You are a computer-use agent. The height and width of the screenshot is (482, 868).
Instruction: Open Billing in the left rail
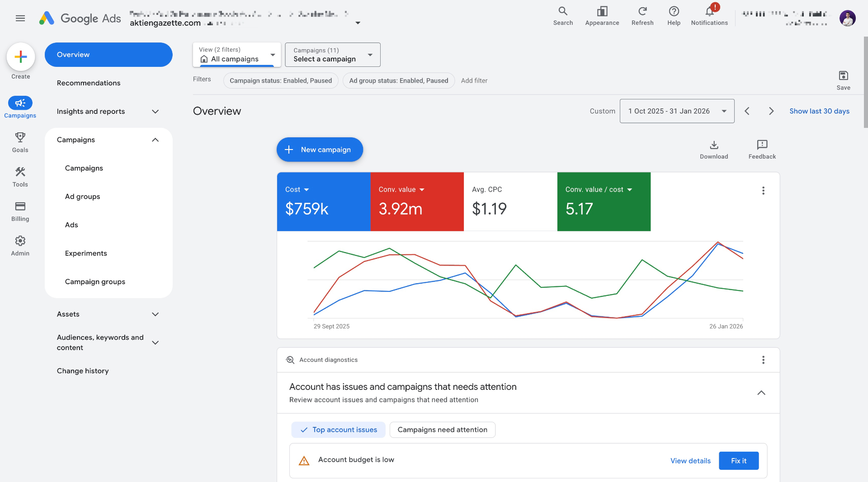coord(20,211)
